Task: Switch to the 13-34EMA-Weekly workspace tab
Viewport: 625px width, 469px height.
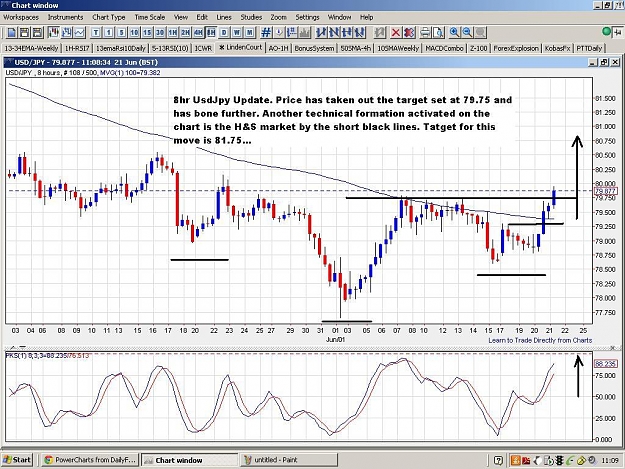Action: point(31,48)
